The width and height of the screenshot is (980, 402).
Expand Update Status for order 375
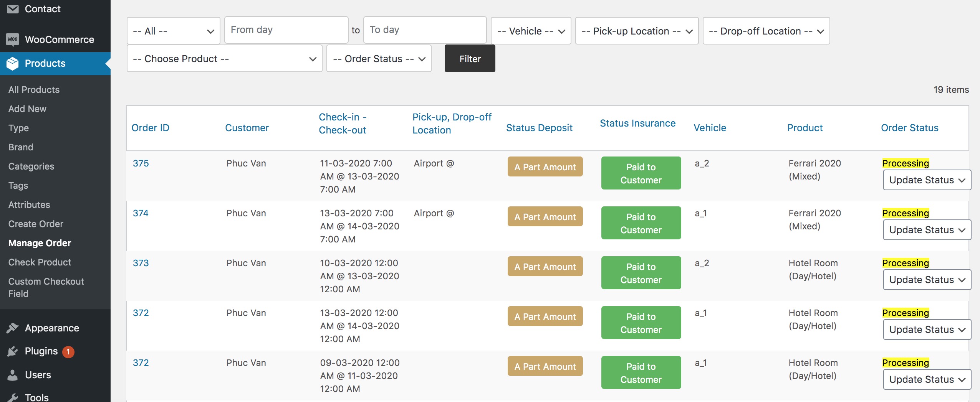point(927,180)
